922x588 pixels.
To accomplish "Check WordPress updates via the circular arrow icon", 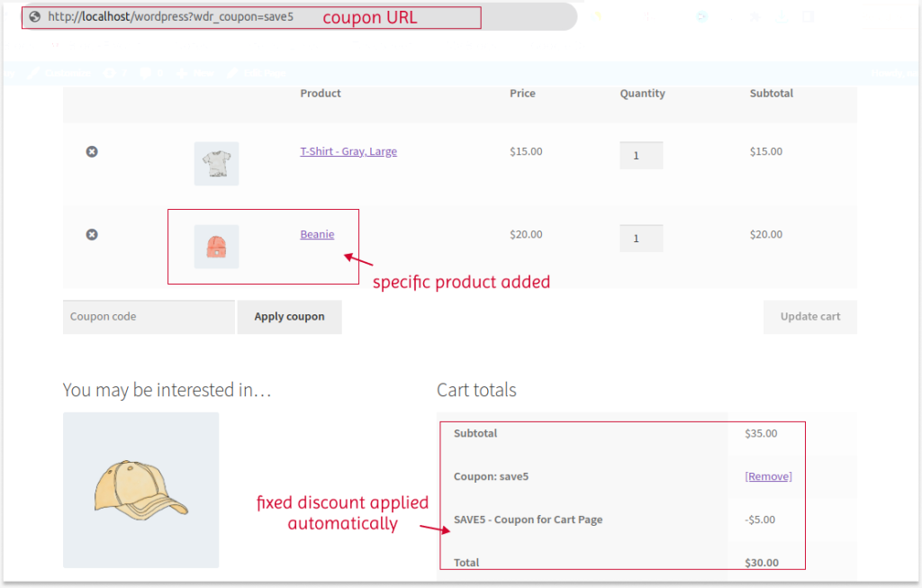I will pyautogui.click(x=108, y=73).
